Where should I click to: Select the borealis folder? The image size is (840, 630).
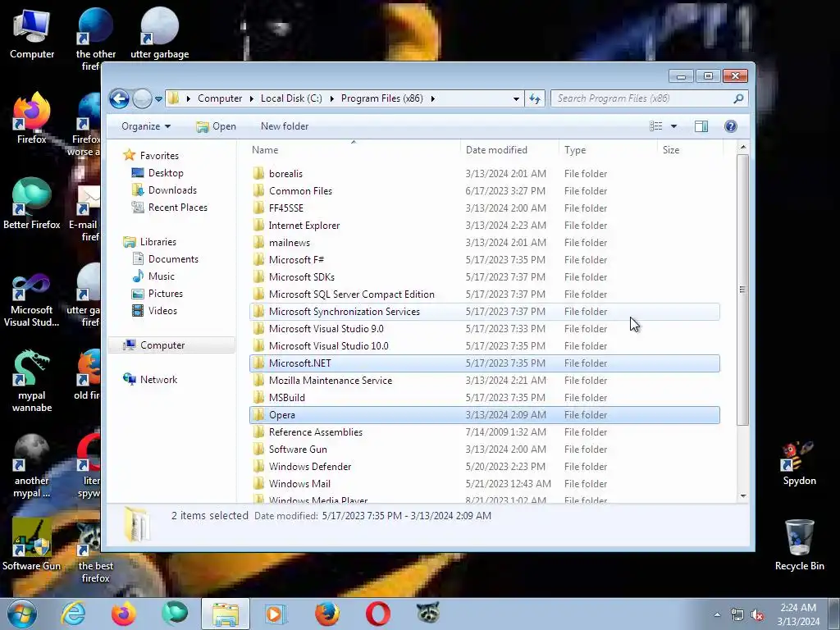coord(484,174)
